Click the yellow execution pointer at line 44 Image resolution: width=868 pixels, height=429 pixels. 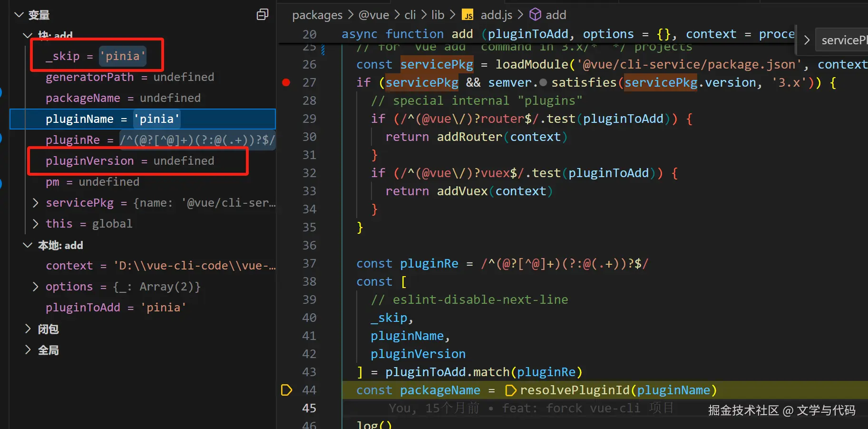286,390
